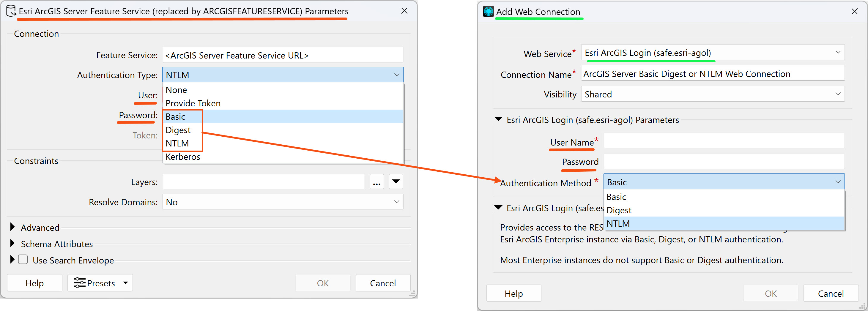The height and width of the screenshot is (311, 868).
Task: Click the User Name input field
Action: pos(724,141)
